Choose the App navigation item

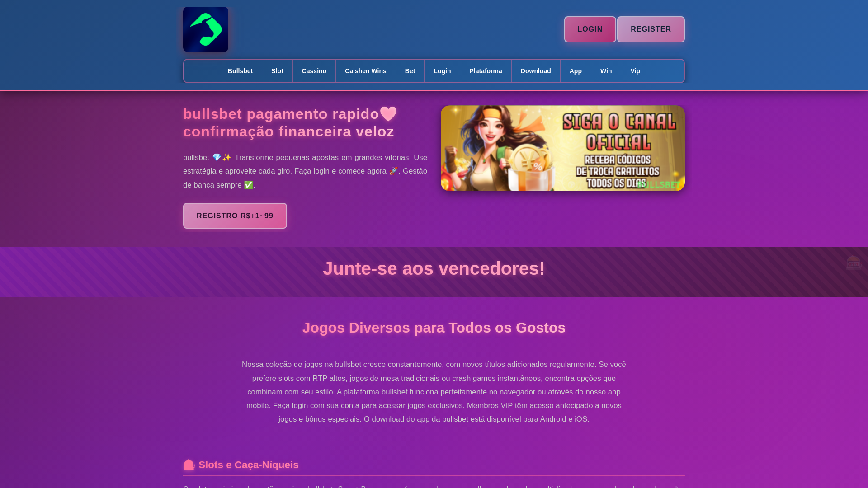point(575,71)
